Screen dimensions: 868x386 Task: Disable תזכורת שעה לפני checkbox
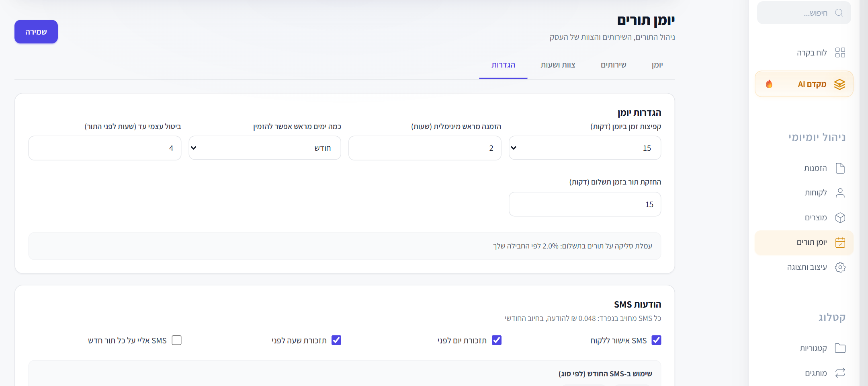[x=336, y=340]
